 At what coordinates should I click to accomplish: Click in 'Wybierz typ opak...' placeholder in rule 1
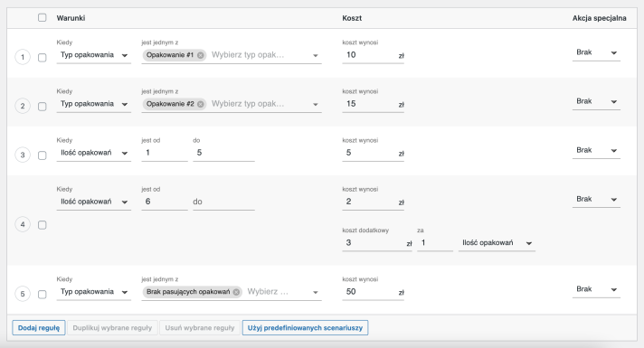(x=248, y=55)
